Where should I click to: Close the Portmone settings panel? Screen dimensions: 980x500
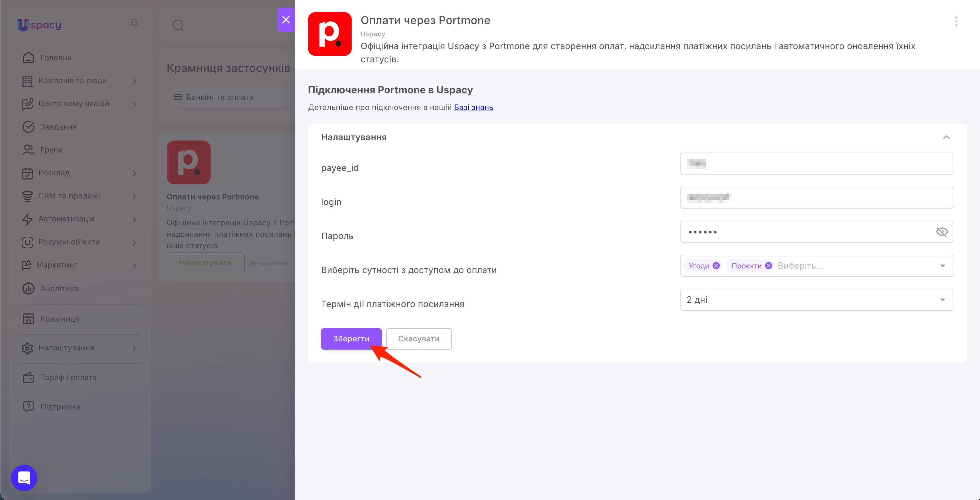pyautogui.click(x=286, y=20)
